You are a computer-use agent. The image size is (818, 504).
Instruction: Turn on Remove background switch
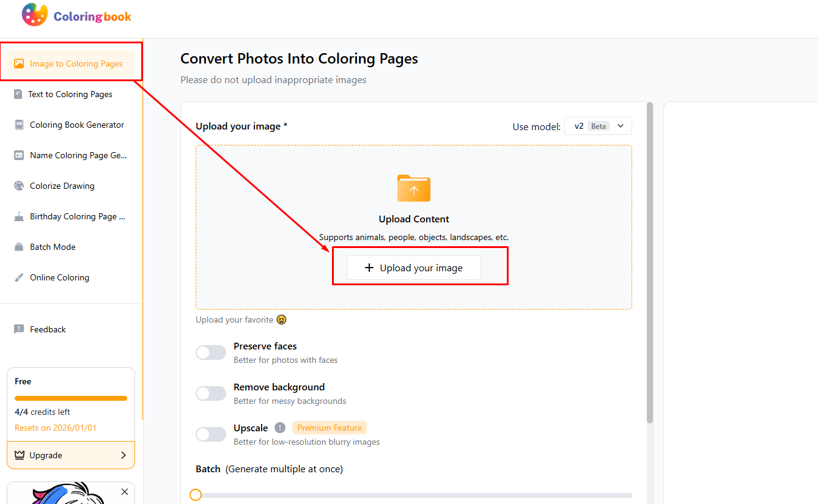coord(211,393)
